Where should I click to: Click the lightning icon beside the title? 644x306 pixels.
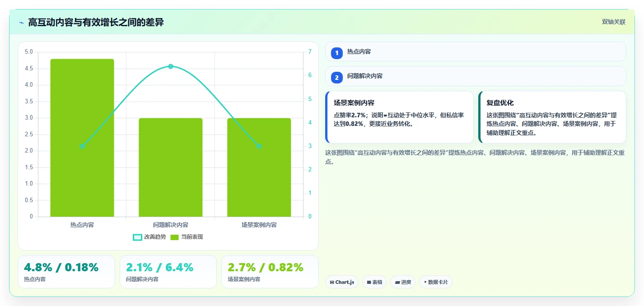(x=21, y=23)
